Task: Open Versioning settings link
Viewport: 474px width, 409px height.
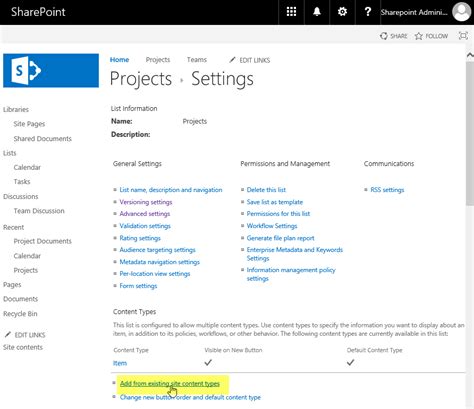Action: (146, 202)
